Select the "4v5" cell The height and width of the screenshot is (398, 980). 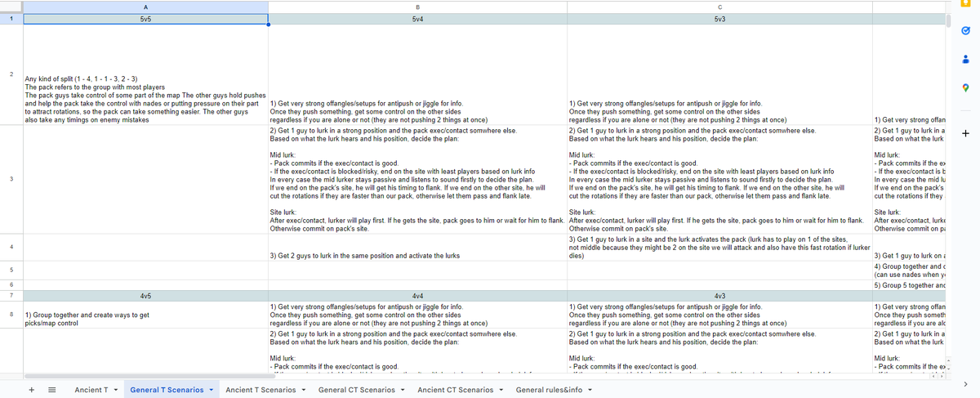pyautogui.click(x=145, y=294)
